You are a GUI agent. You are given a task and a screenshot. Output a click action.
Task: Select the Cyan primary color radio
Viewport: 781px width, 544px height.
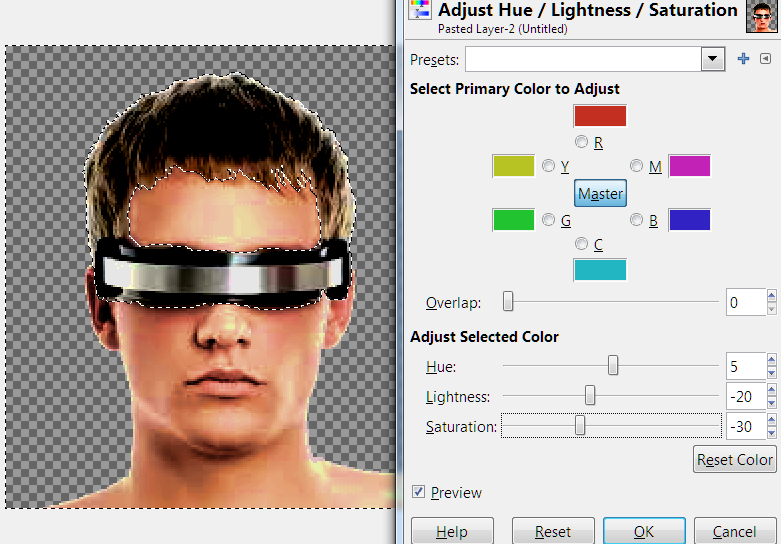coord(582,243)
